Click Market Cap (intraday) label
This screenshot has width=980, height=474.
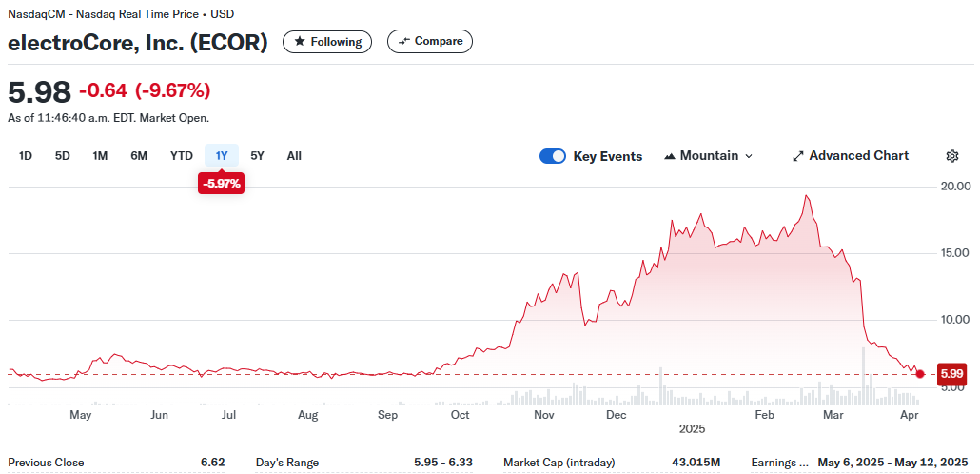pos(559,463)
